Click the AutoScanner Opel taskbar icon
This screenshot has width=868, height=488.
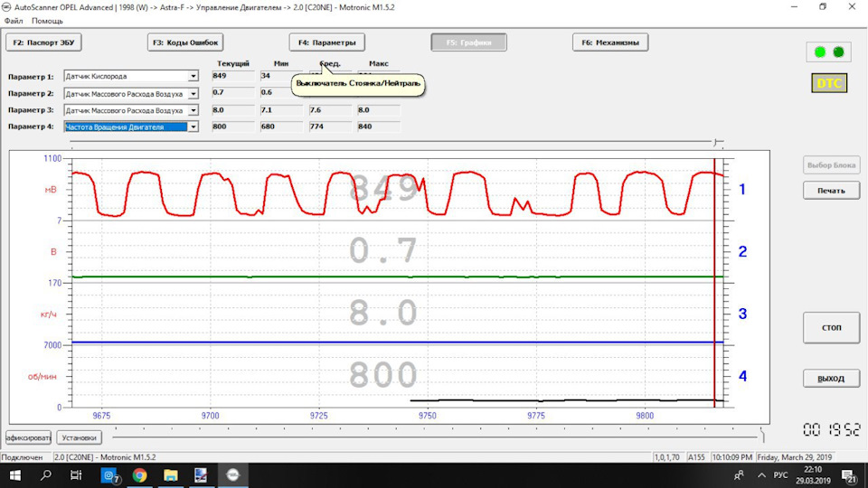coord(232,475)
